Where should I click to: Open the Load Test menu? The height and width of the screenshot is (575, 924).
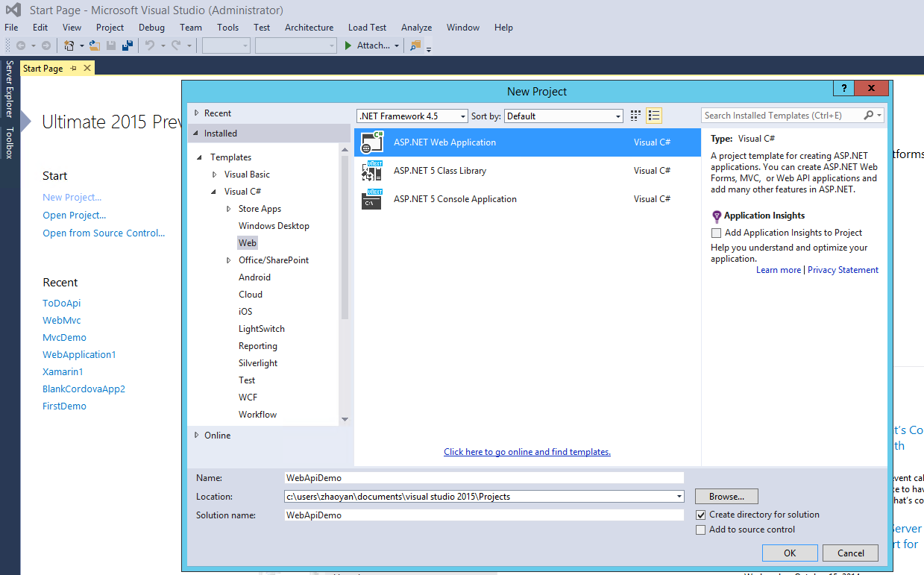coord(368,28)
